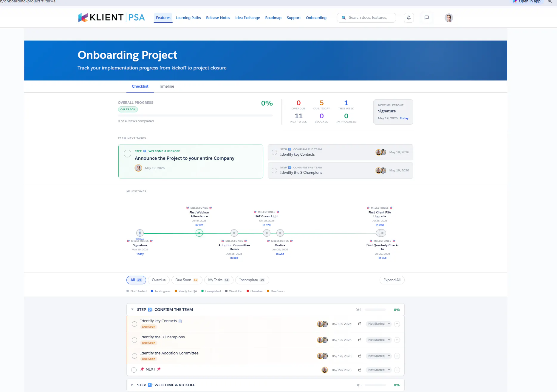Click avatar on Announce the Project card

pos(138,168)
